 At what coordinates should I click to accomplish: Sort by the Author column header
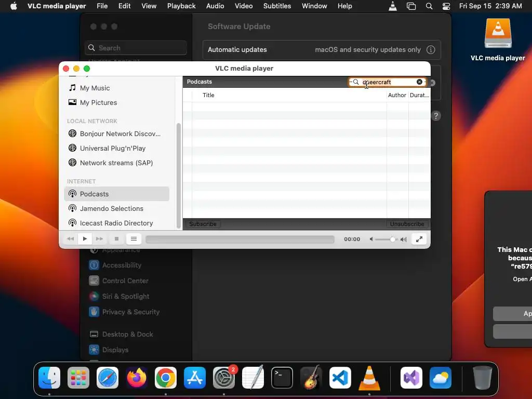pyautogui.click(x=397, y=96)
